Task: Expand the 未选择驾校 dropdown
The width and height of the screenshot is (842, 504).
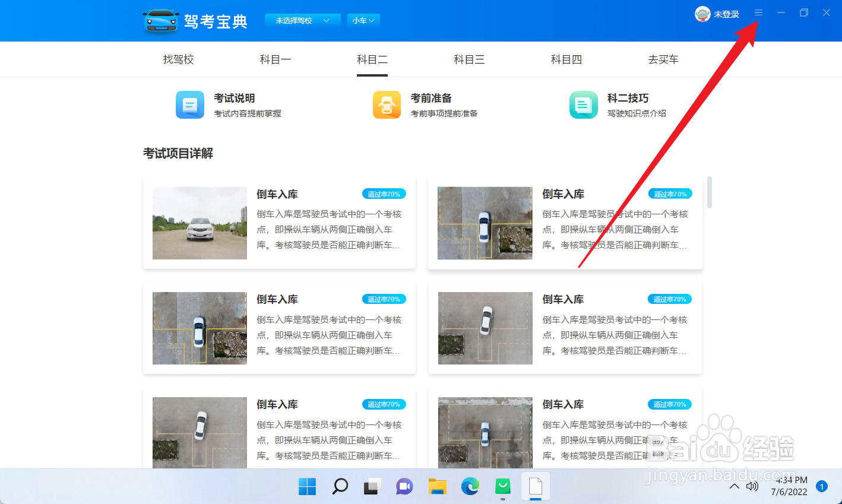Action: 302,20
